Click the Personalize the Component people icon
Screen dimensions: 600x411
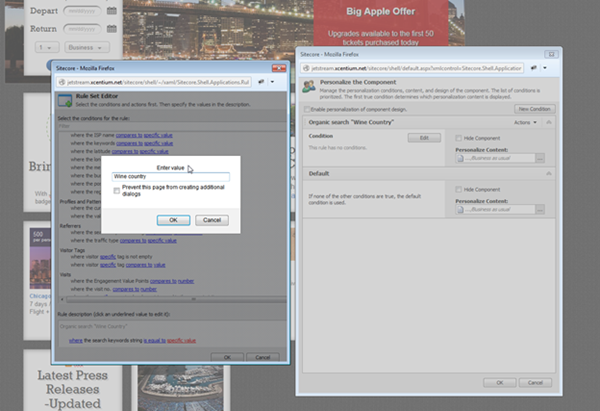(x=309, y=86)
